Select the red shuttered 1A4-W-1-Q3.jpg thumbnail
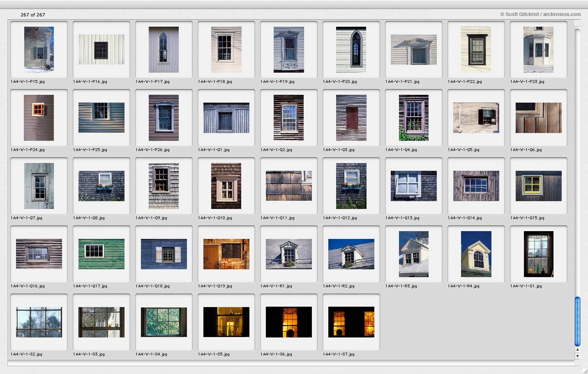 tap(351, 117)
